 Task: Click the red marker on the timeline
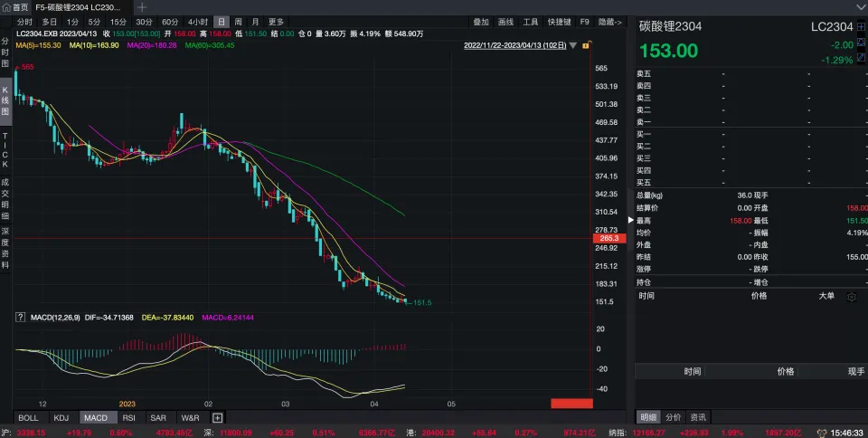[571, 403]
